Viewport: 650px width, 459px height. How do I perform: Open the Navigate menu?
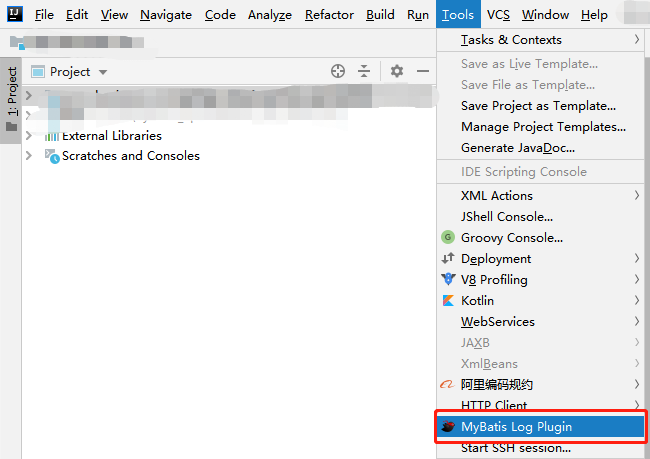(166, 15)
